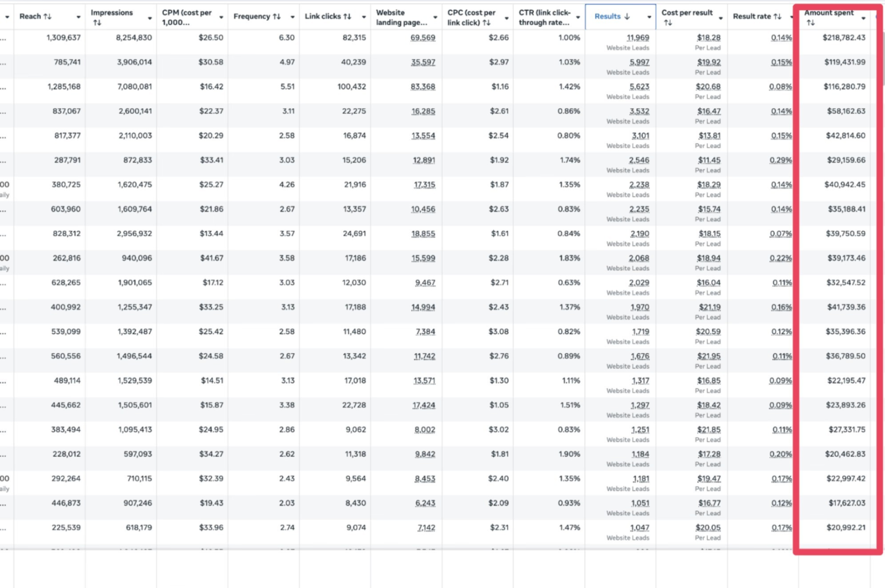Sort by Reach using arrows icon

(48, 16)
